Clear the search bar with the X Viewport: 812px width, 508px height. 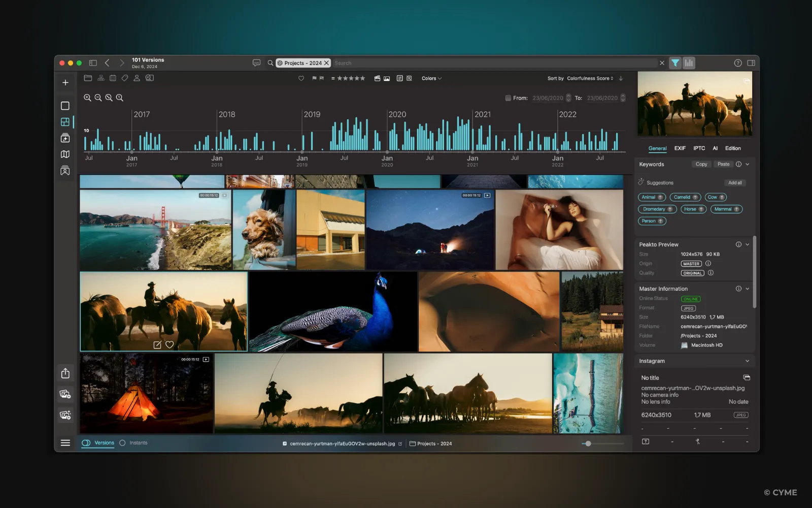[x=662, y=63]
